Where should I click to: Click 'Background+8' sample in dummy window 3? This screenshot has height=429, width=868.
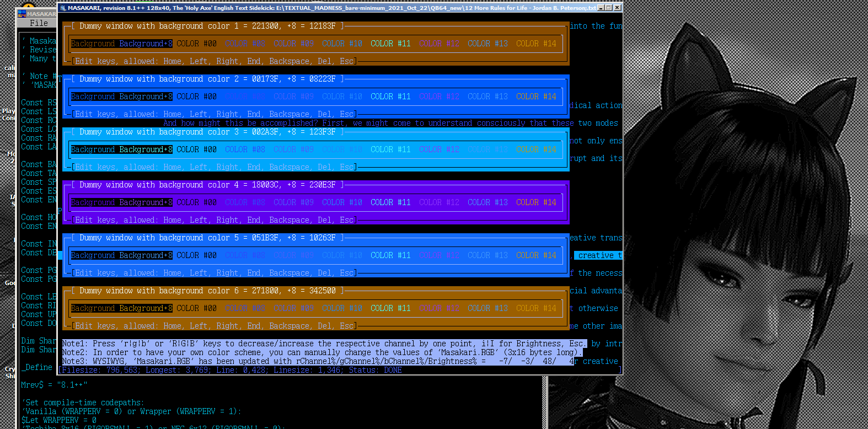(146, 149)
